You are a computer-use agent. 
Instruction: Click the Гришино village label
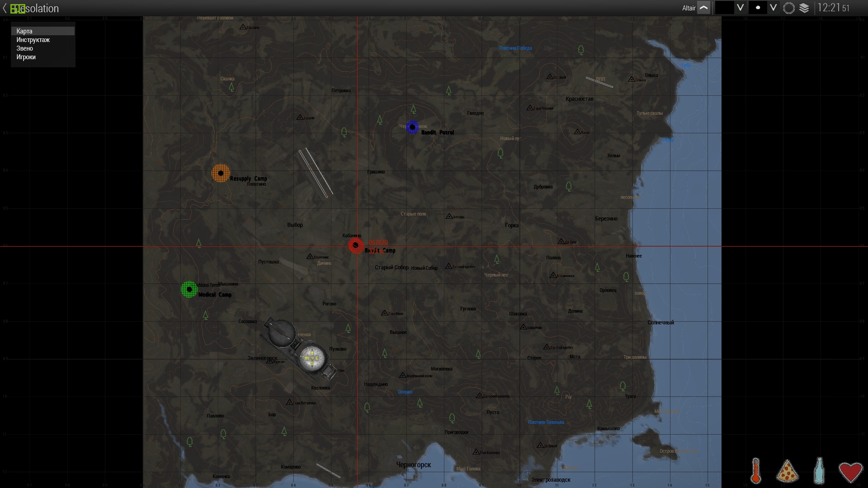376,172
